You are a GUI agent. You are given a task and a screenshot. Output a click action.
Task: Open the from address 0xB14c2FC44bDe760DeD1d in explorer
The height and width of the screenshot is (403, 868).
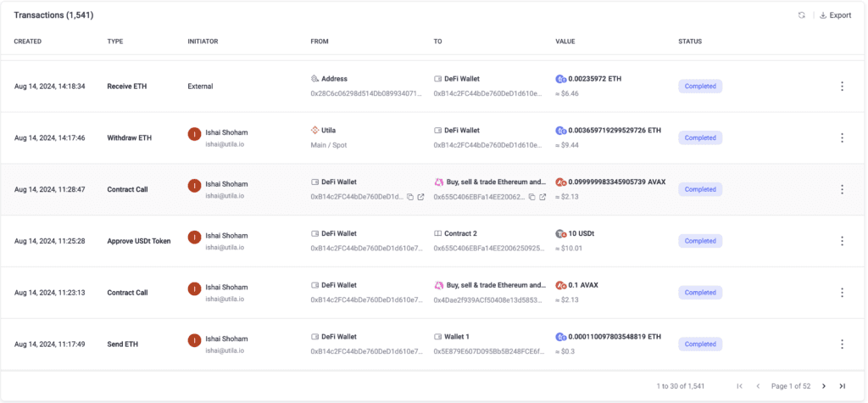click(x=420, y=197)
